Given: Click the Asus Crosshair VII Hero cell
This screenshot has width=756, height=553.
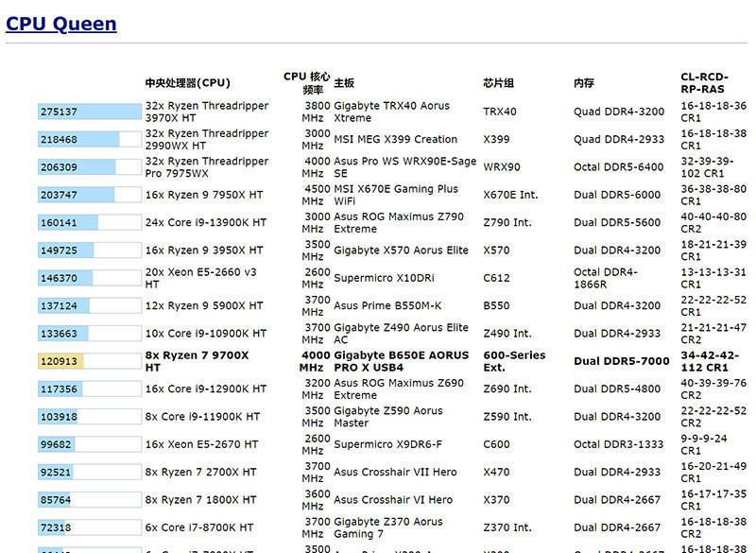Looking at the screenshot, I should click(x=395, y=472).
